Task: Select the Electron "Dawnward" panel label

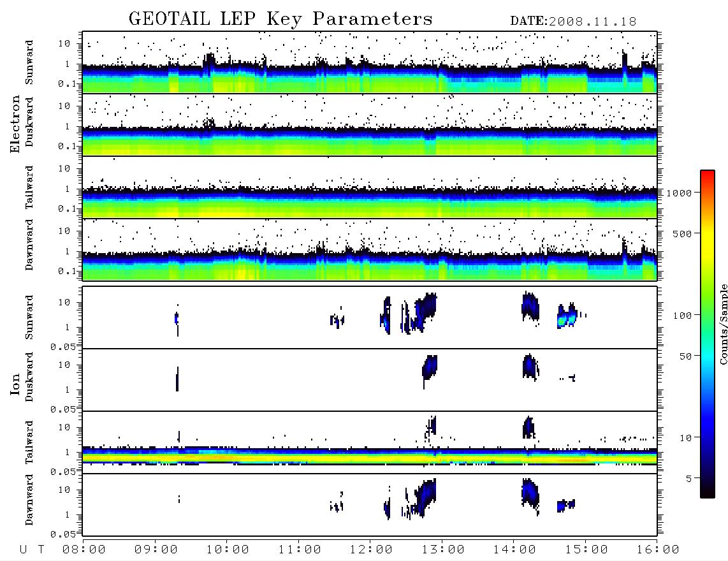Action: [x=29, y=245]
